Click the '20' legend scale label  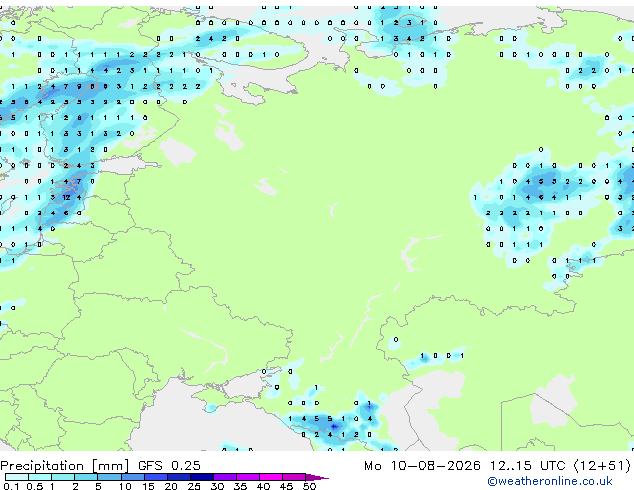point(171,486)
